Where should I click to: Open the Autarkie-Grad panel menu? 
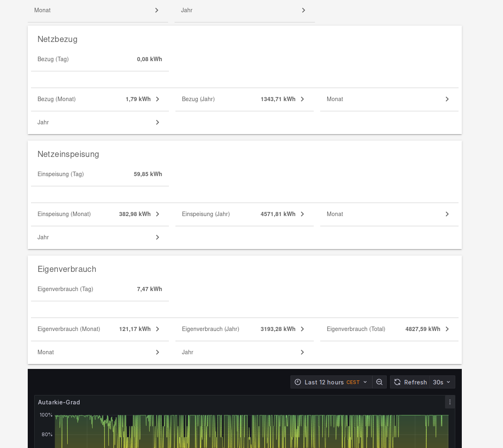tap(450, 402)
